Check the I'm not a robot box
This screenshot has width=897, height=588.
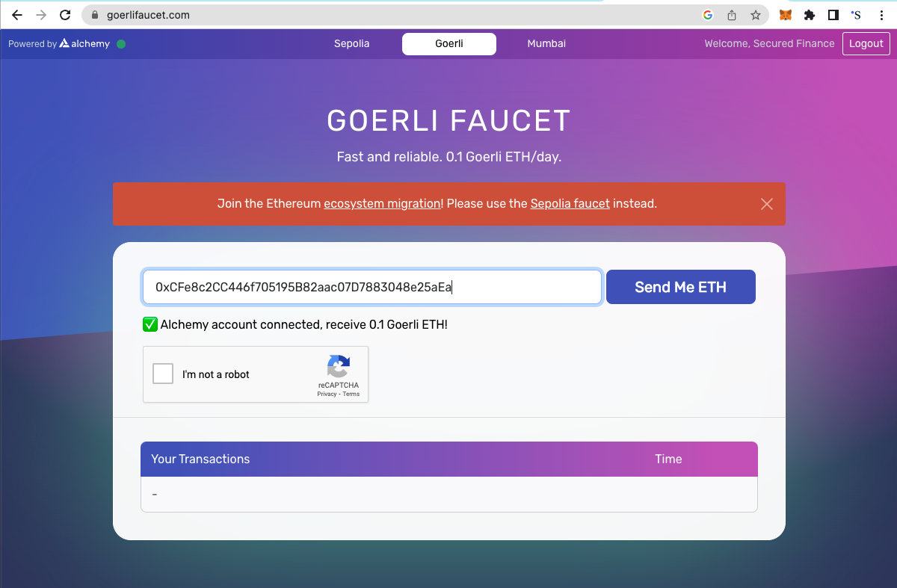click(x=163, y=374)
